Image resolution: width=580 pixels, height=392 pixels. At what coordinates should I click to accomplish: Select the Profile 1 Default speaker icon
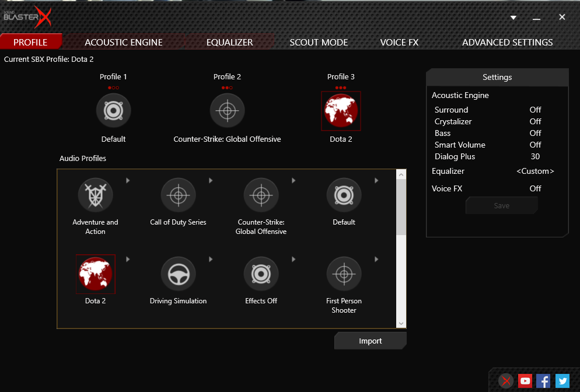pos(113,111)
